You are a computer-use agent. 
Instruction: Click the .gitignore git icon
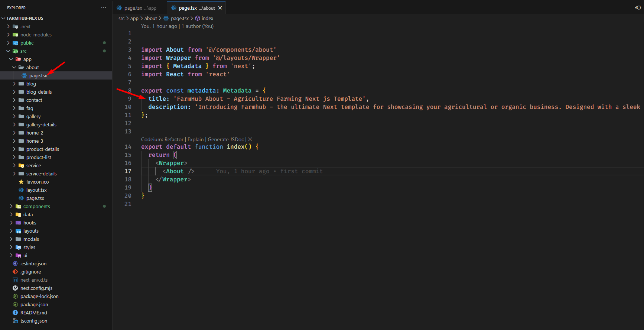coord(15,272)
